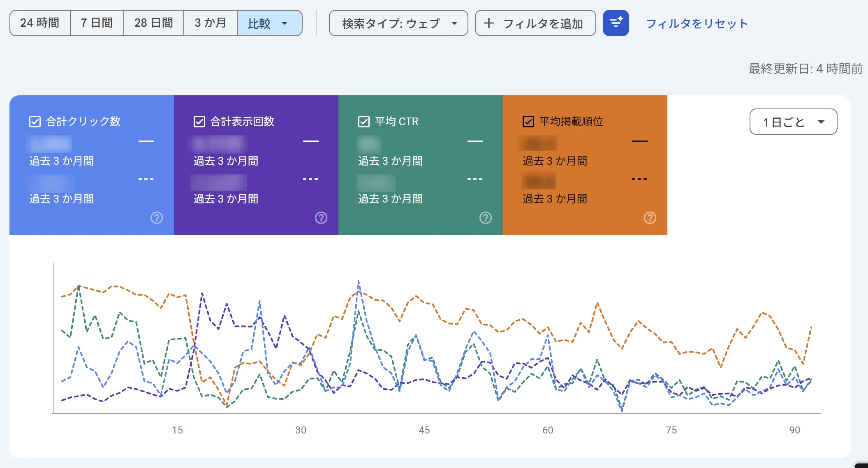This screenshot has width=868, height=468.
Task: Select the 7 日間 date range
Action: pyautogui.click(x=97, y=23)
